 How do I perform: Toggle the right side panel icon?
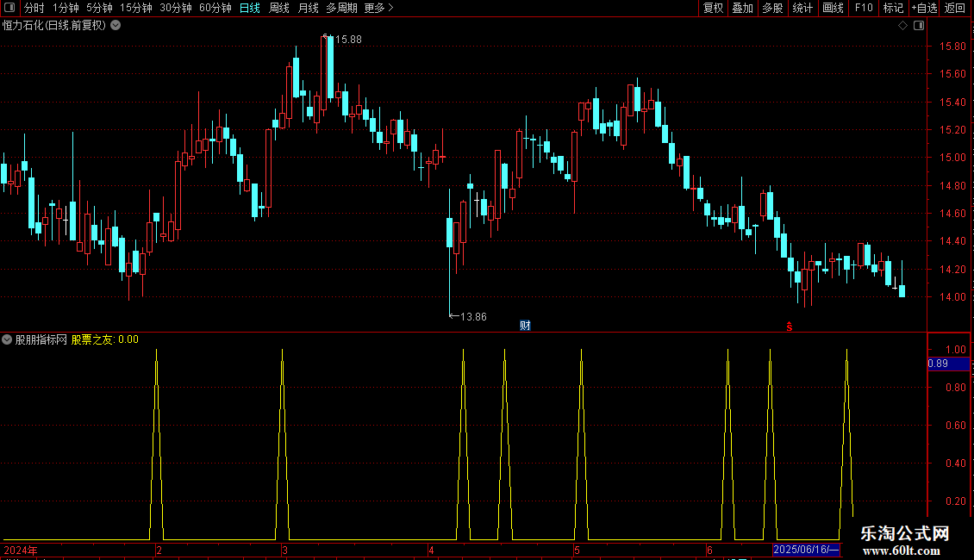(x=919, y=26)
